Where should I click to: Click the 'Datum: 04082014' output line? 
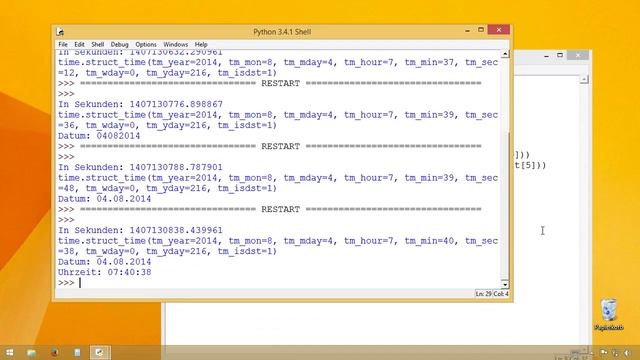[99, 136]
